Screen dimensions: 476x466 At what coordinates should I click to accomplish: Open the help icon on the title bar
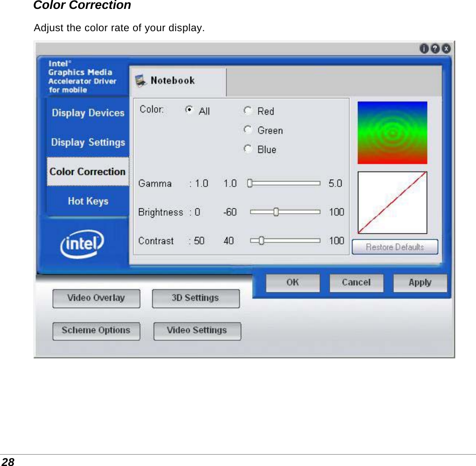(434, 48)
